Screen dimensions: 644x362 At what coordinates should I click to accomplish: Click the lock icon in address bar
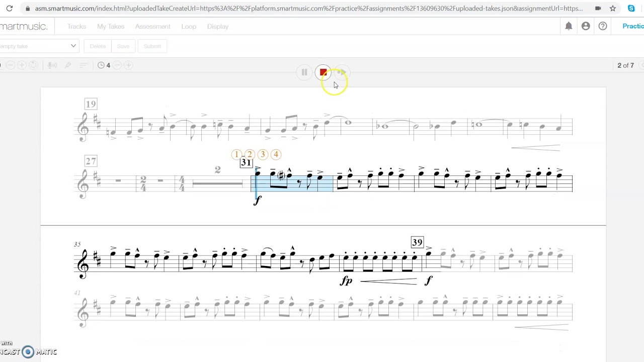pyautogui.click(x=27, y=9)
